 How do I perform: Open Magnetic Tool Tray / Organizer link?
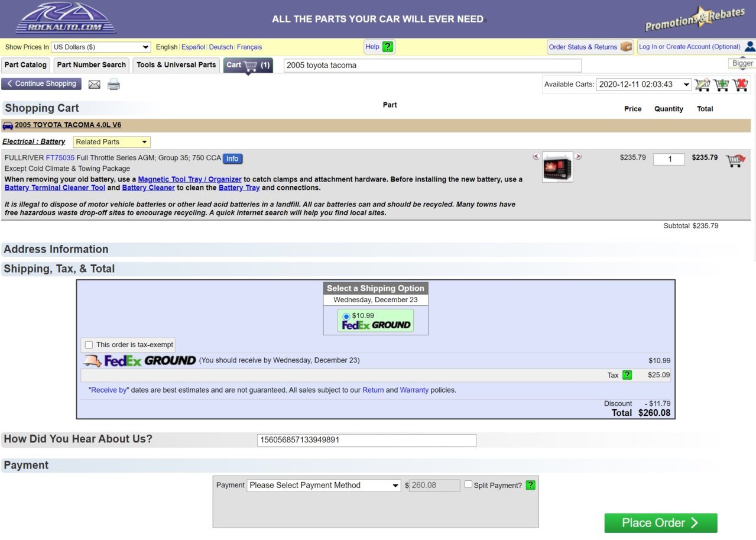(x=190, y=179)
